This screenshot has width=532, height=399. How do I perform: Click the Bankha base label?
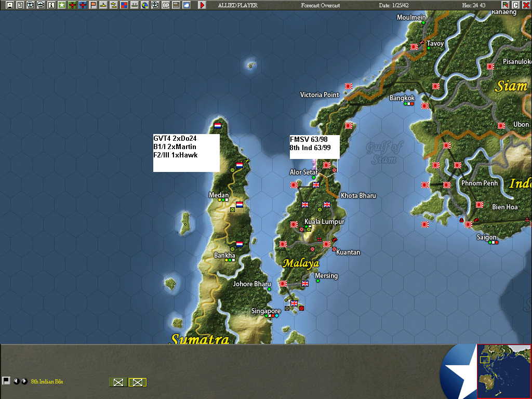[224, 255]
